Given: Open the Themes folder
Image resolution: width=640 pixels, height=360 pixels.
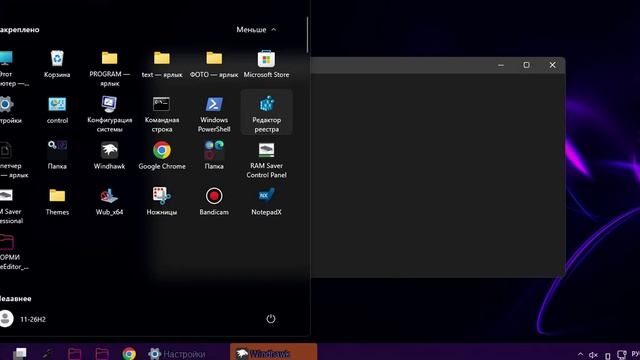Looking at the screenshot, I should (57, 202).
